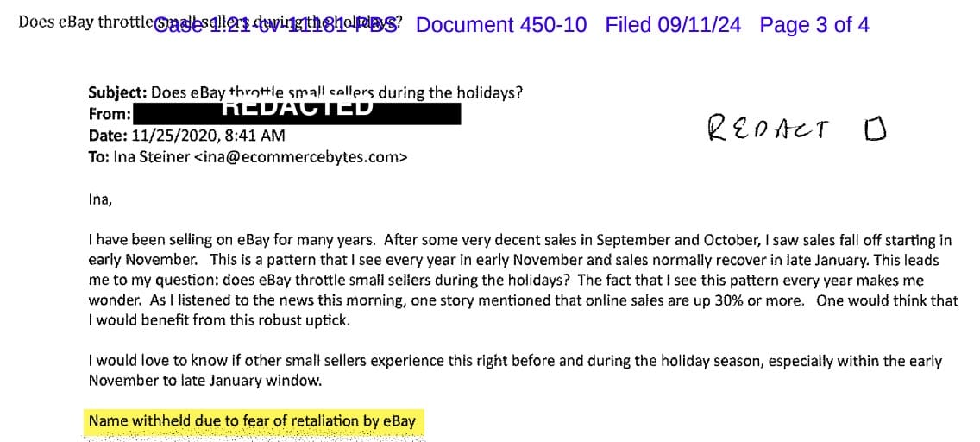This screenshot has width=980, height=442.
Task: Click the 'From:' label
Action: (110, 115)
